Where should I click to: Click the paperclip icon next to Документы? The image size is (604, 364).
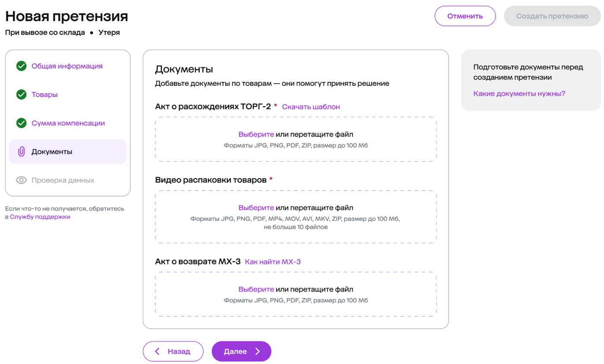tap(21, 152)
